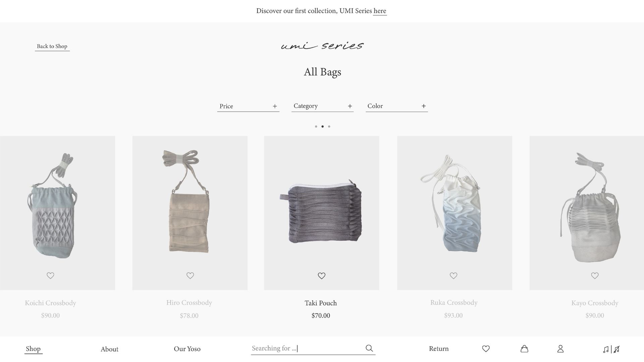Mute music with the crossed-out note icon
Viewport: 644px width, 362px height.
[616, 349]
